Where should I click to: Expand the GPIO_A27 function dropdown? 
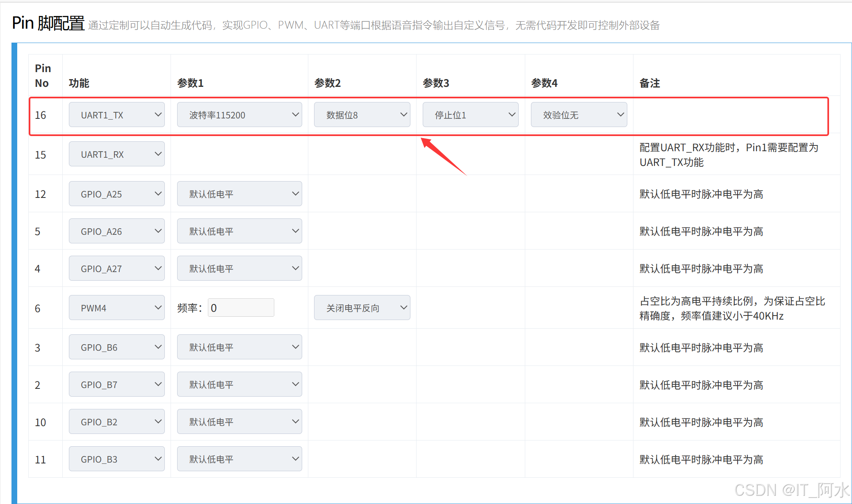coord(116,268)
